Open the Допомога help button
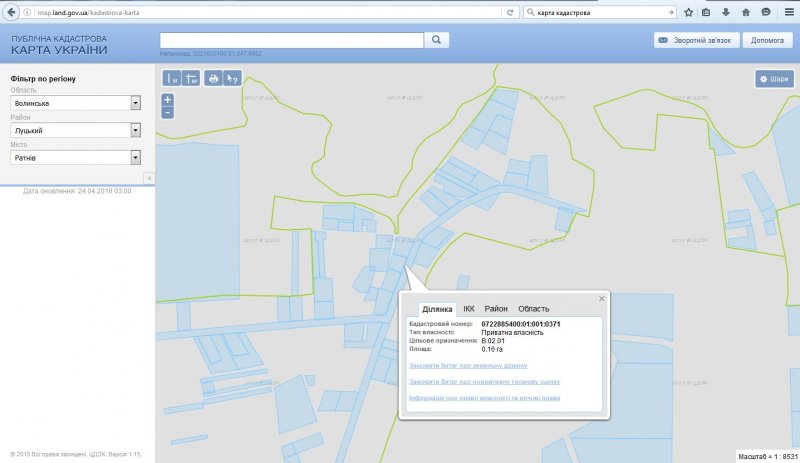Viewport: 800px width, 463px height. 767,41
